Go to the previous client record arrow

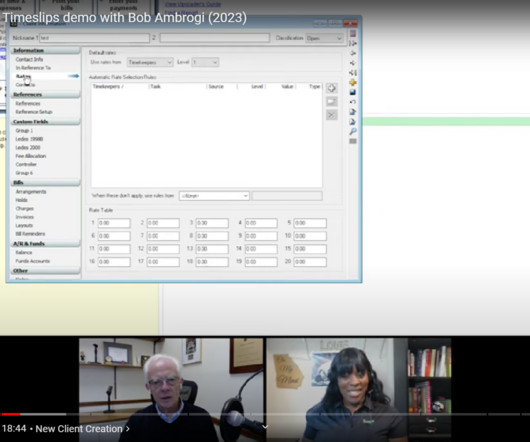pos(353,53)
